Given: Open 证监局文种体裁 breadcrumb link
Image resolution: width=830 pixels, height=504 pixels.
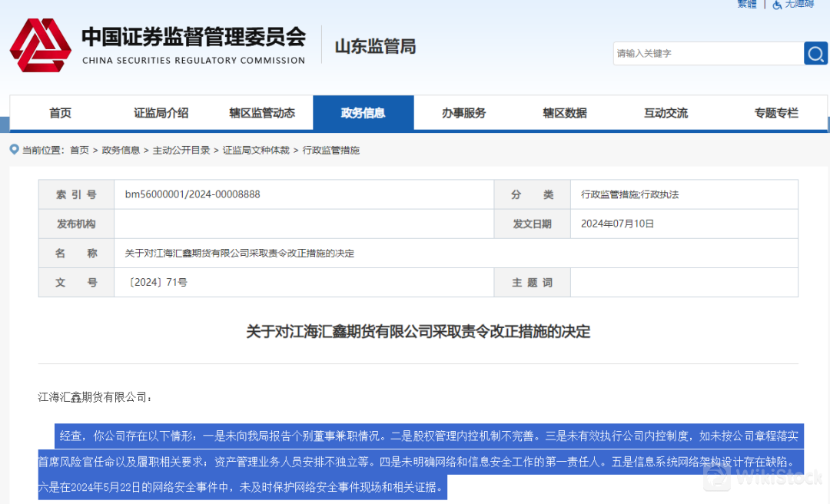Looking at the screenshot, I should point(256,151).
